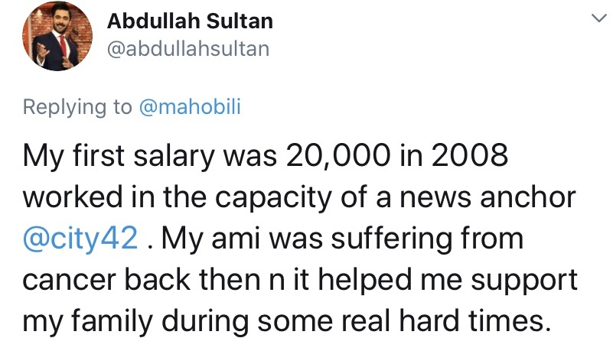
Task: Open Abdullah Sultan's profile picture
Action: point(57,36)
